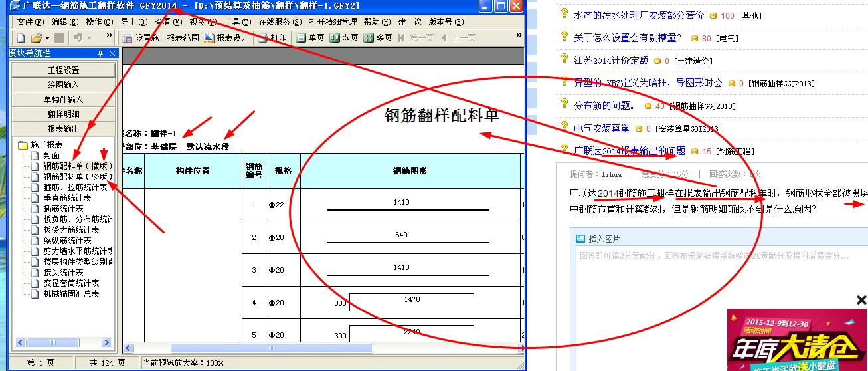
Task: Open question 江苏2014计价定额
Action: (x=611, y=60)
